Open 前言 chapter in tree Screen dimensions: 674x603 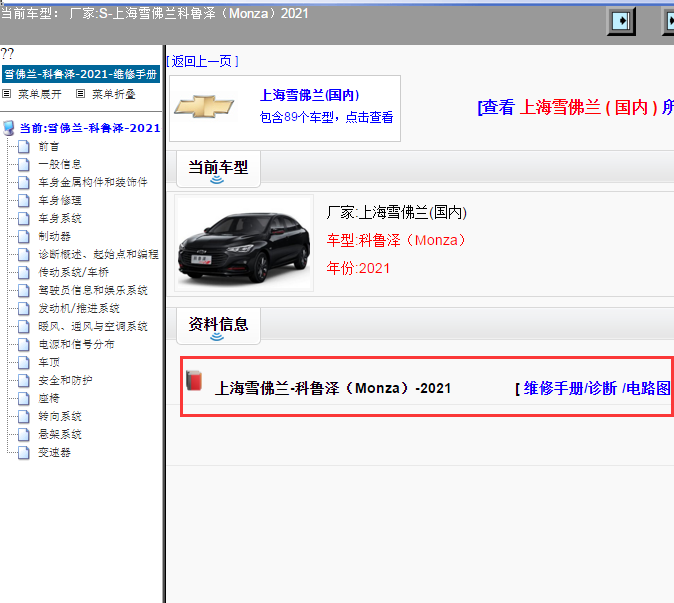tap(49, 147)
